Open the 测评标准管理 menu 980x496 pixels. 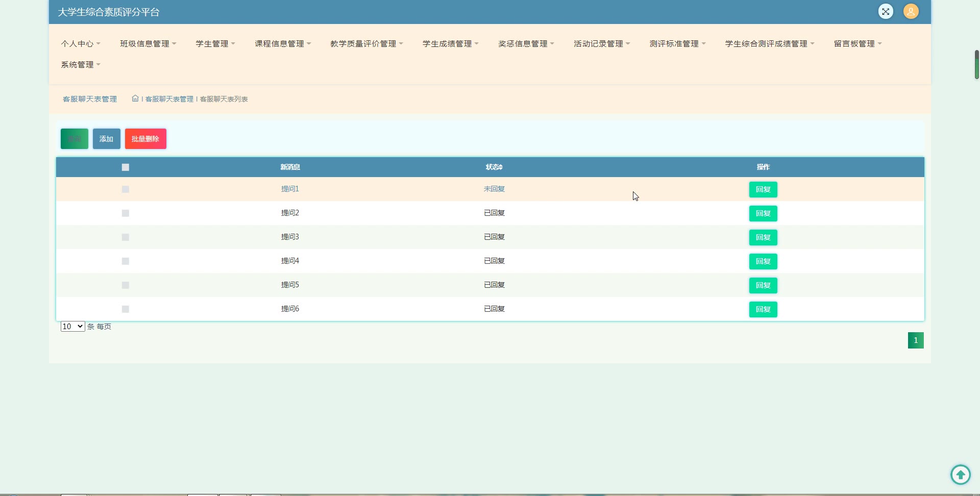[x=677, y=44]
